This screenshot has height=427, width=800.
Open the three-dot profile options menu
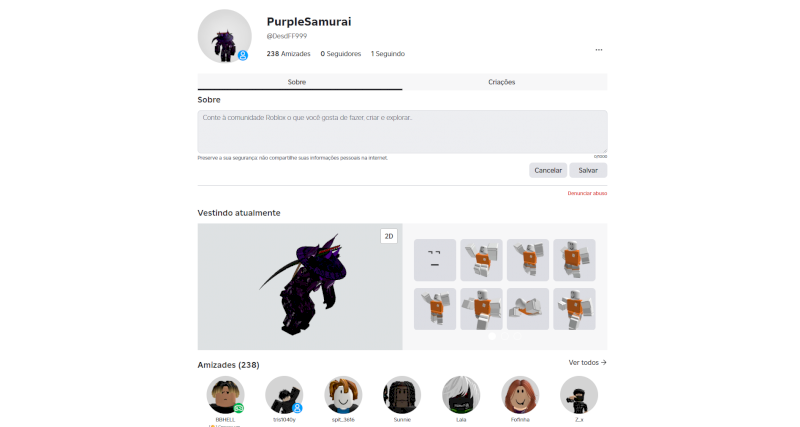pyautogui.click(x=598, y=50)
